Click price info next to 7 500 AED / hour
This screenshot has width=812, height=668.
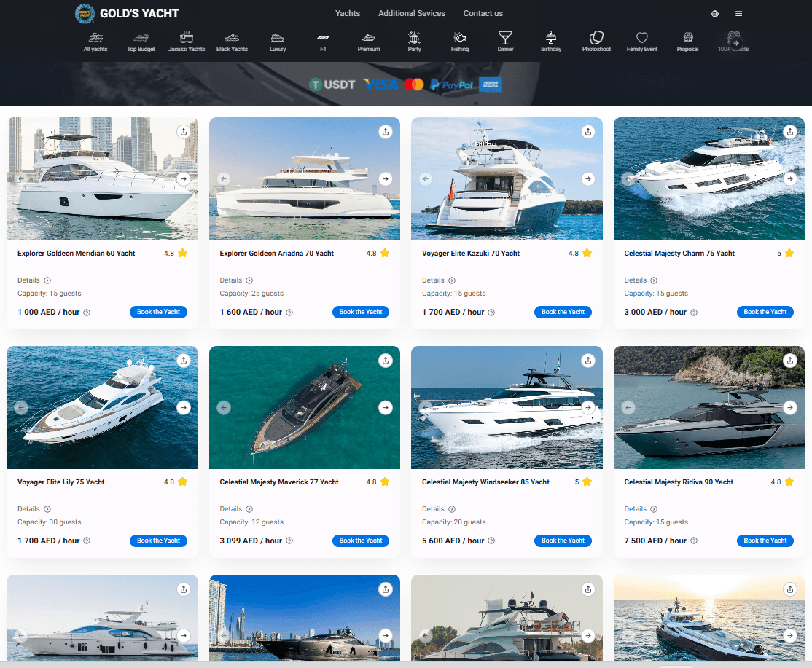click(694, 541)
